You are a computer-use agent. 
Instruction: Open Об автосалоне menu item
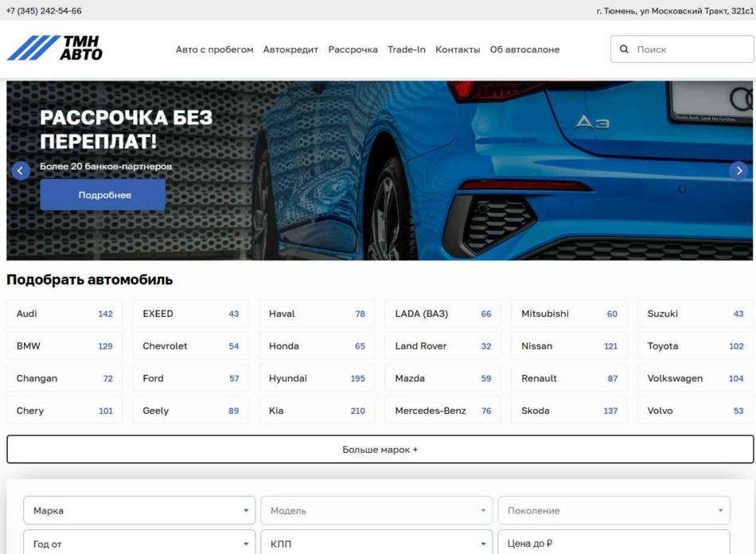pos(524,49)
